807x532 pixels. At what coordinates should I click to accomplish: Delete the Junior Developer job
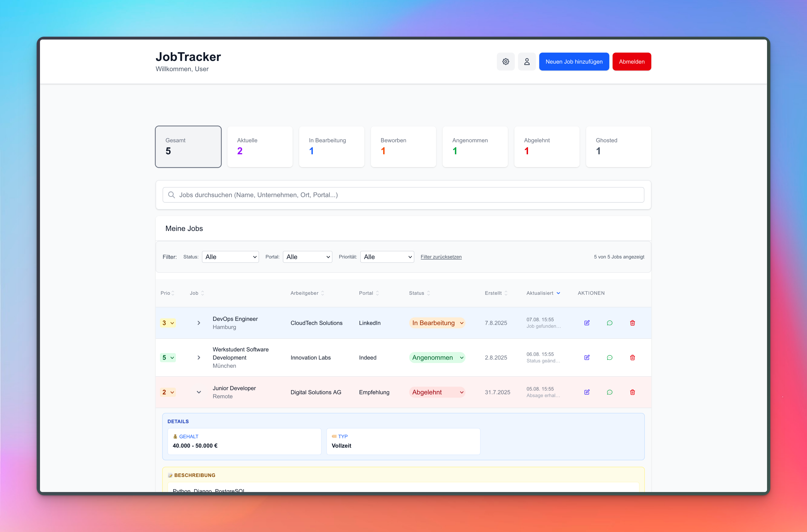click(x=632, y=392)
